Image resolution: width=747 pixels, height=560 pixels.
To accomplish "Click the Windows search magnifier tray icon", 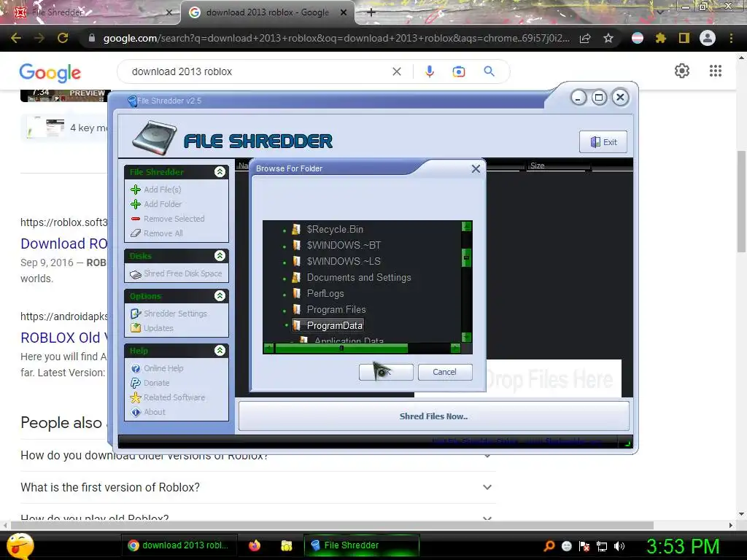I will (549, 546).
